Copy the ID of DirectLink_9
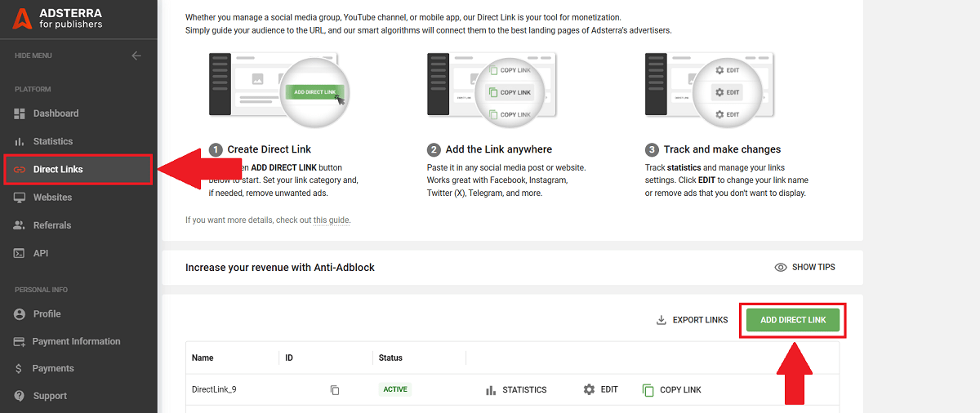 335,390
